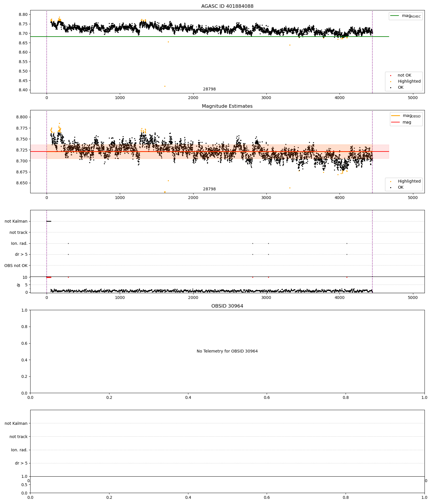Click the green horizontal mag AGASC line

pos(209,37)
